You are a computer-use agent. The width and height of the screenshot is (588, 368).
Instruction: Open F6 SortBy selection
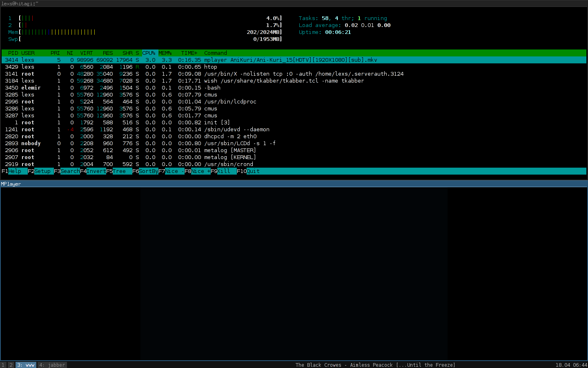[145, 171]
